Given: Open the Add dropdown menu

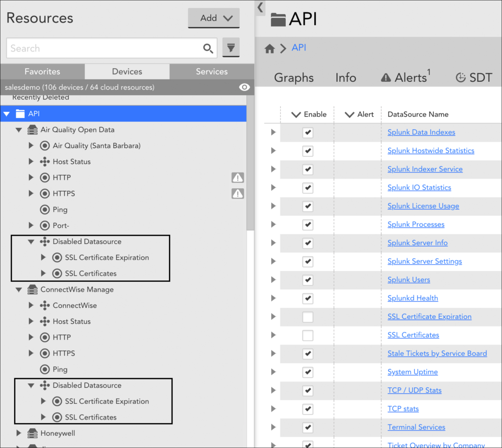Looking at the screenshot, I should [213, 18].
